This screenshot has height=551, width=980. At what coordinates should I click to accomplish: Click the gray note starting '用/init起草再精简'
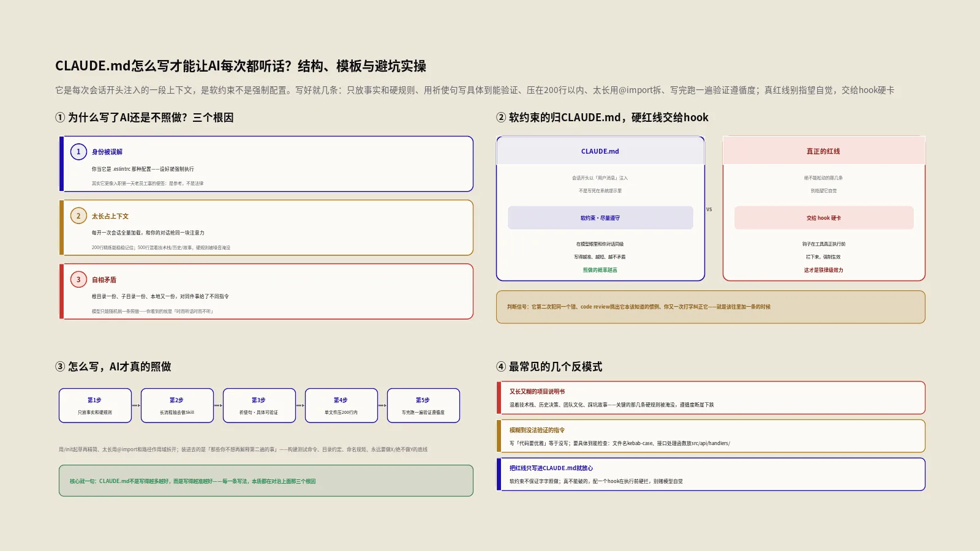[243, 449]
